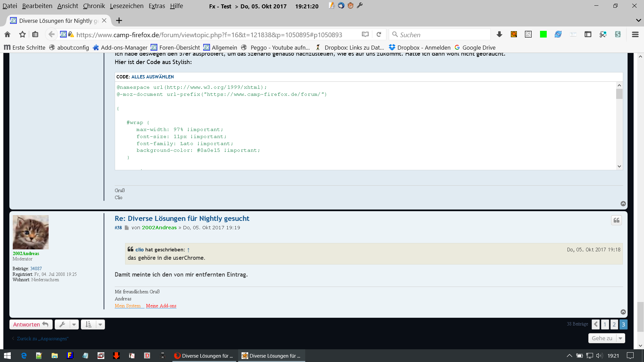Image resolution: width=644 pixels, height=362 pixels.
Task: Open the 'Gehe zu' jump dropdown
Action: [x=606, y=338]
